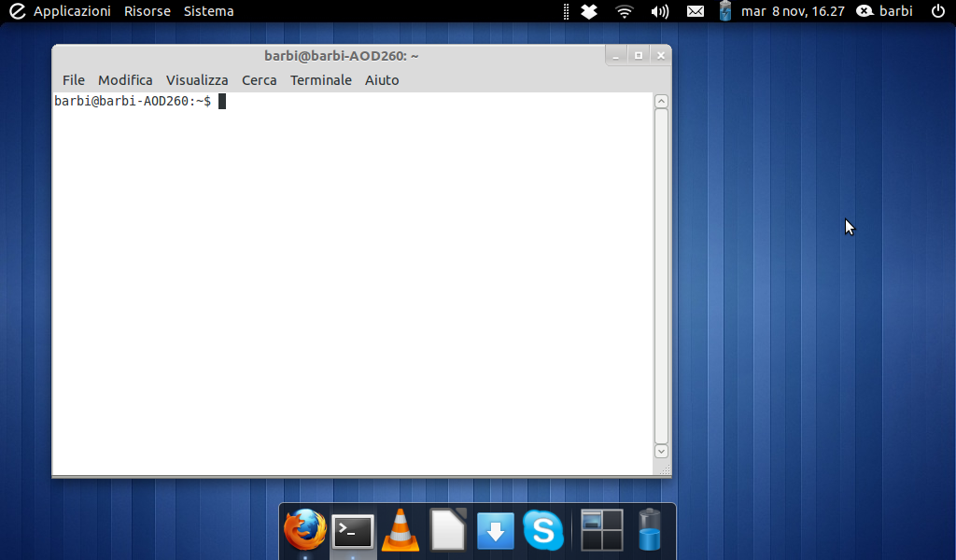956x560 pixels.
Task: Click the terminal title bar barbi@barbi-AOD260: ~
Action: 341,55
